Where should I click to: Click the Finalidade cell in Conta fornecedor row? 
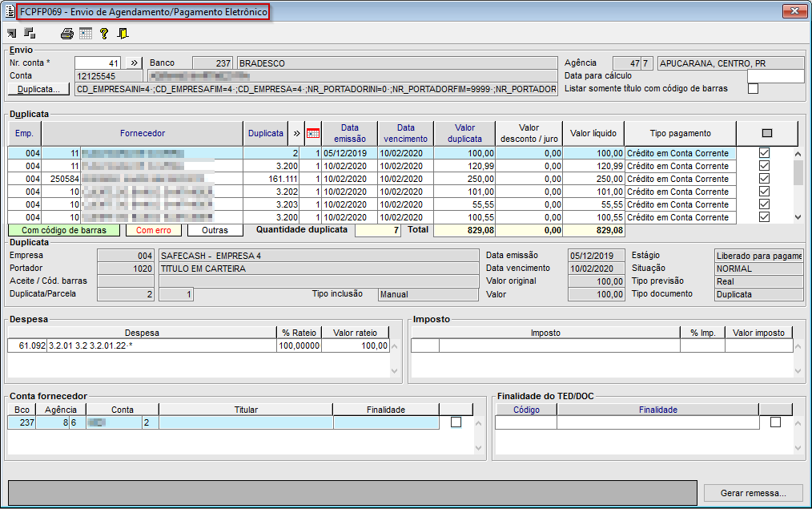(386, 423)
